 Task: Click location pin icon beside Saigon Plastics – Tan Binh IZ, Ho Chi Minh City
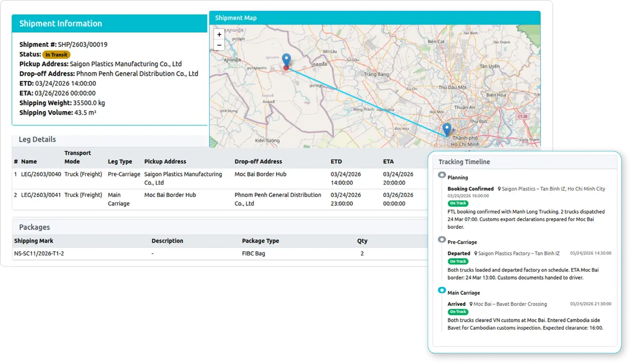pos(499,189)
